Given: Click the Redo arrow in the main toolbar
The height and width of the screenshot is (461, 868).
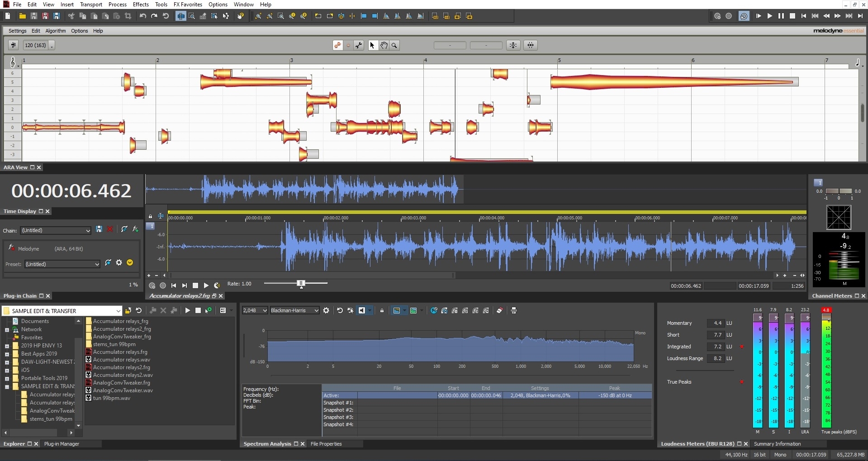Looking at the screenshot, I should click(x=154, y=16).
